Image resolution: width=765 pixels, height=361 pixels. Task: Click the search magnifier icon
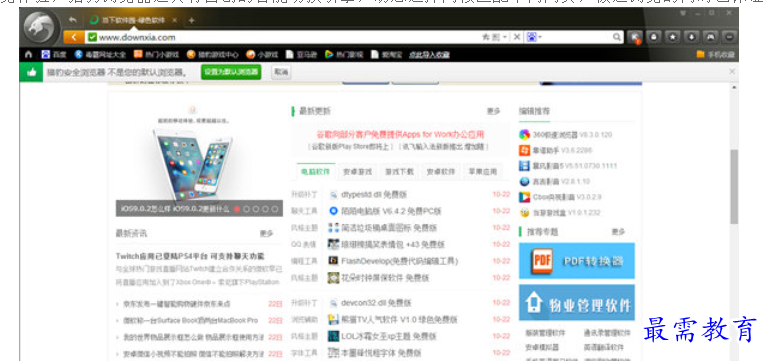tap(617, 37)
